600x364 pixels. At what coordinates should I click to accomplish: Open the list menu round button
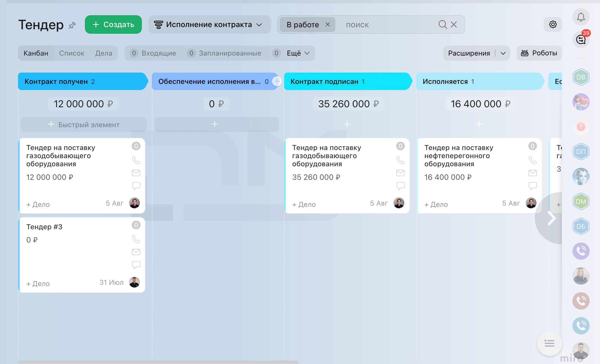[549, 343]
